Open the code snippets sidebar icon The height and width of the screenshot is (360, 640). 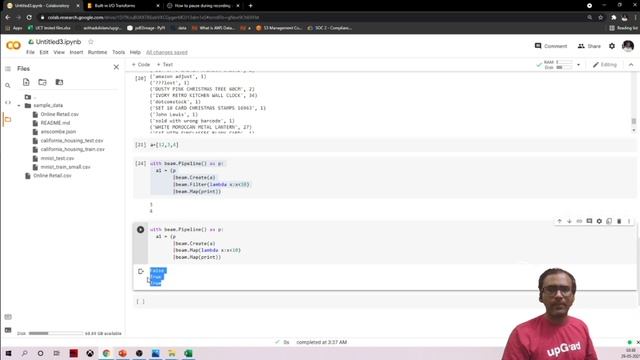(x=8, y=102)
